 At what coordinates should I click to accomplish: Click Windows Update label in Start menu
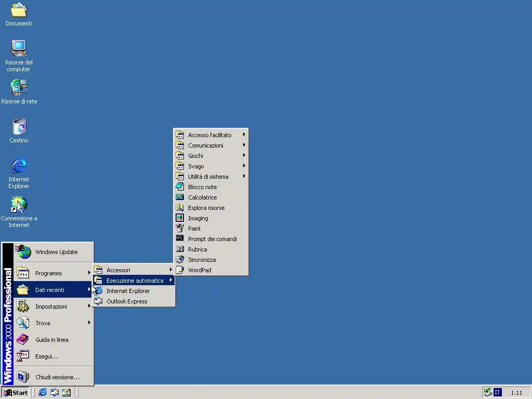[x=56, y=252]
